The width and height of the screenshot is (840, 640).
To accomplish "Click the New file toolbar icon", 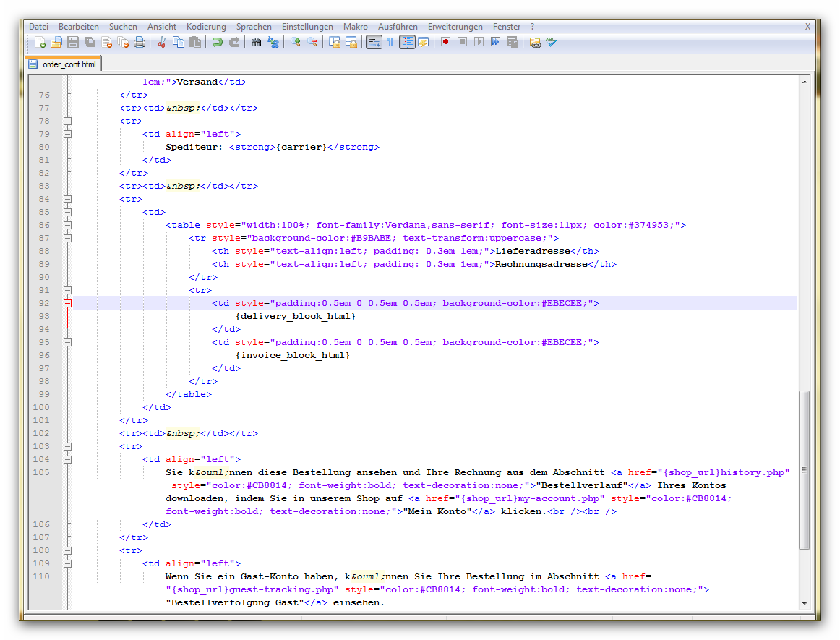I will [x=40, y=43].
